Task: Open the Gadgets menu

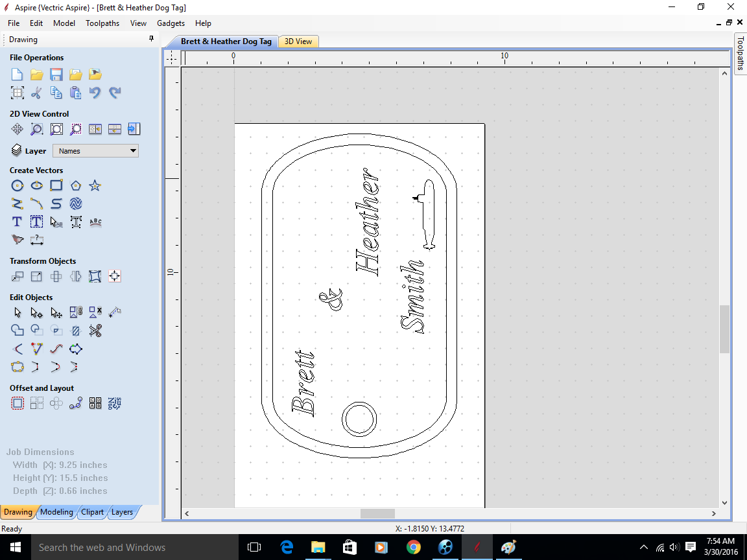Action: pos(171,23)
